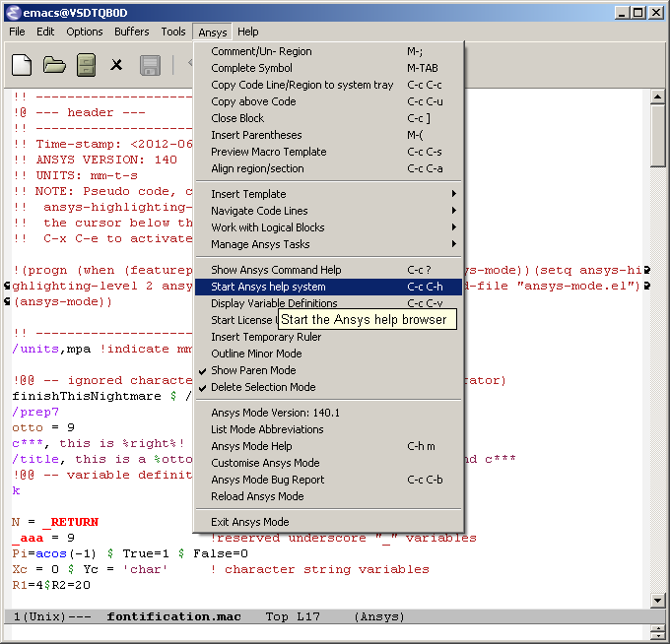The width and height of the screenshot is (670, 644).
Task: Select List Mode Abbreviations
Action: click(328, 429)
